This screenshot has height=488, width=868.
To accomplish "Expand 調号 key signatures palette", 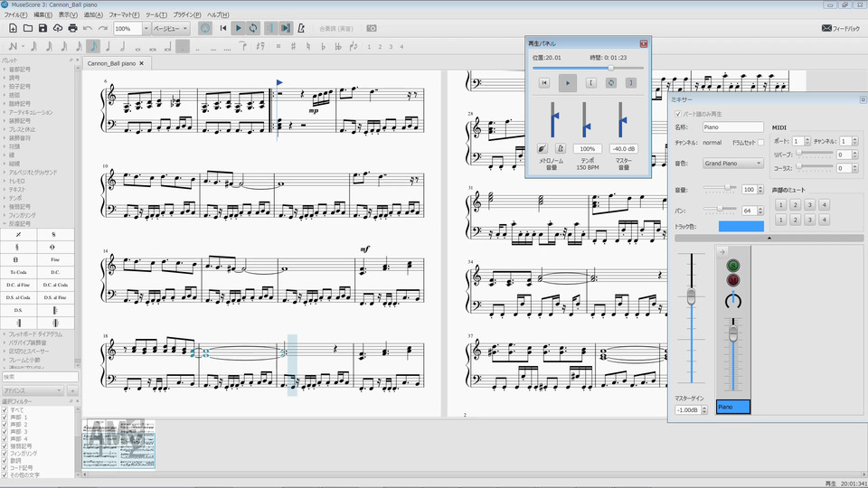I will 14,78.
